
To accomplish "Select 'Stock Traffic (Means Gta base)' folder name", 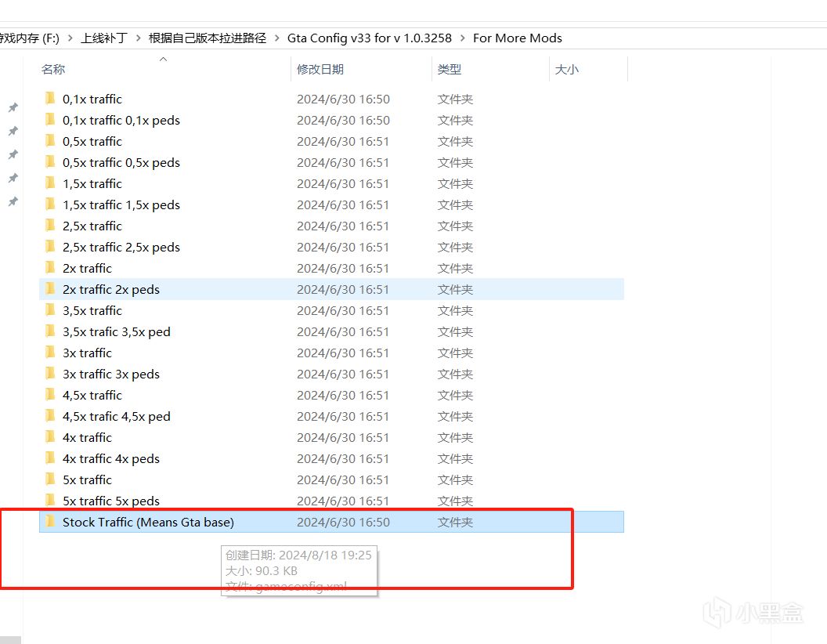I will click(x=148, y=522).
